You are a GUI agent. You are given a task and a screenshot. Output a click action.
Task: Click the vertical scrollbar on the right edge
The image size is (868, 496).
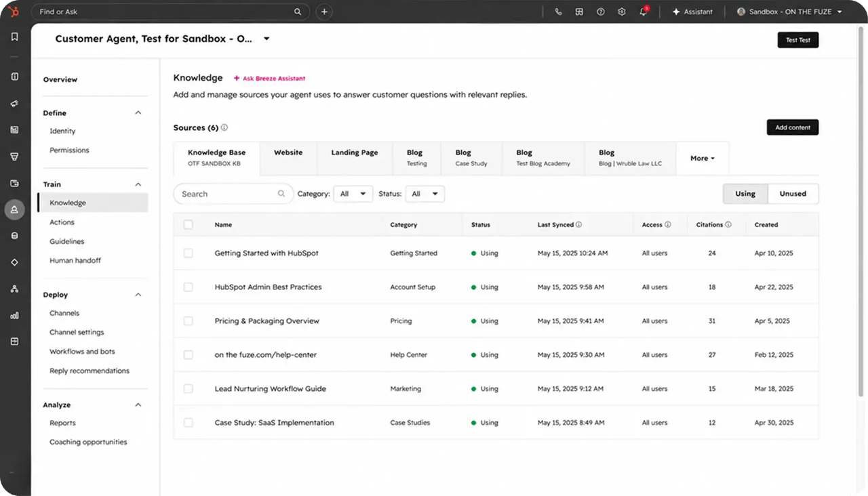click(x=862, y=210)
